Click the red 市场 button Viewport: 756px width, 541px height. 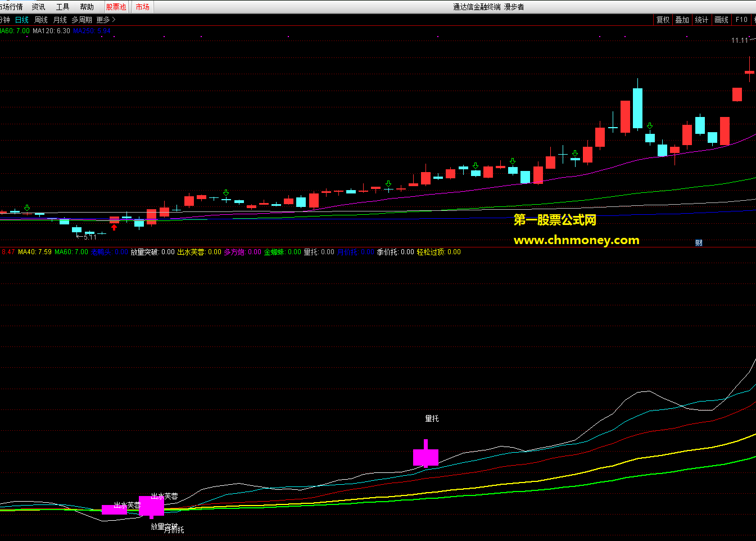point(142,7)
